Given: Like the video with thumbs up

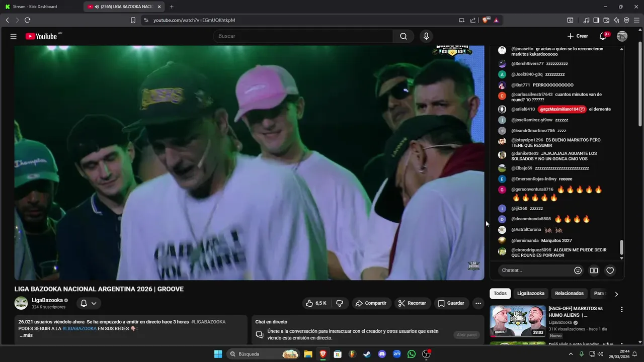Looking at the screenshot, I should pos(316,303).
